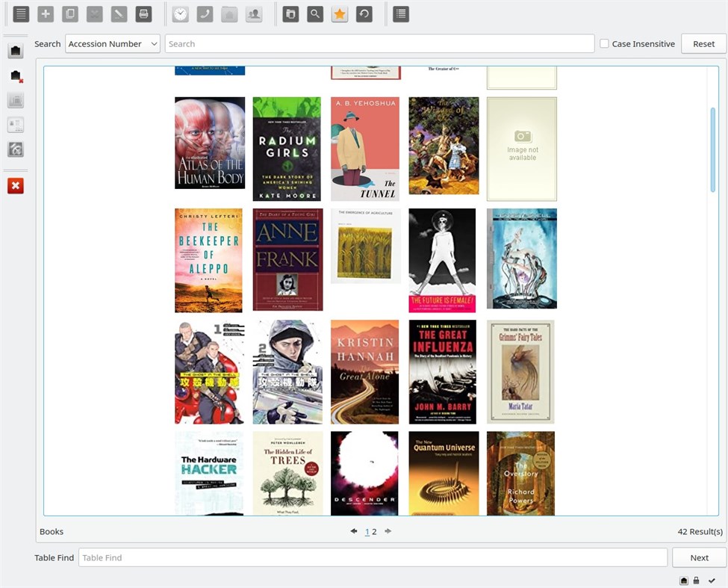This screenshot has width=728, height=588.
Task: Click the red X icon in the sidebar
Action: click(16, 186)
